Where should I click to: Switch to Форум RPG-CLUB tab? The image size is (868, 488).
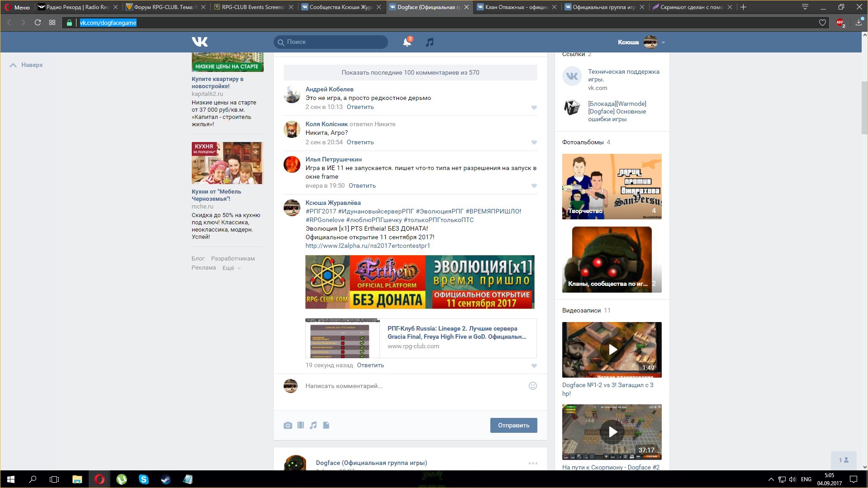166,7
